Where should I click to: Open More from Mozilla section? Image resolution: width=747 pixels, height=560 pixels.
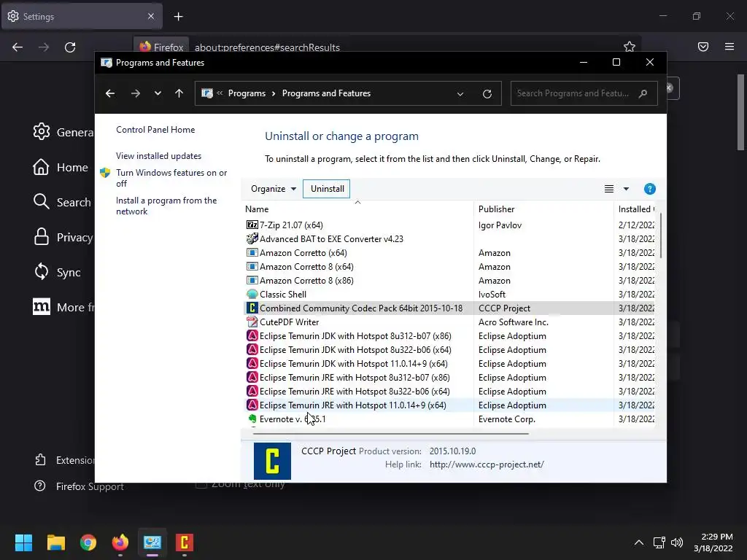63,307
